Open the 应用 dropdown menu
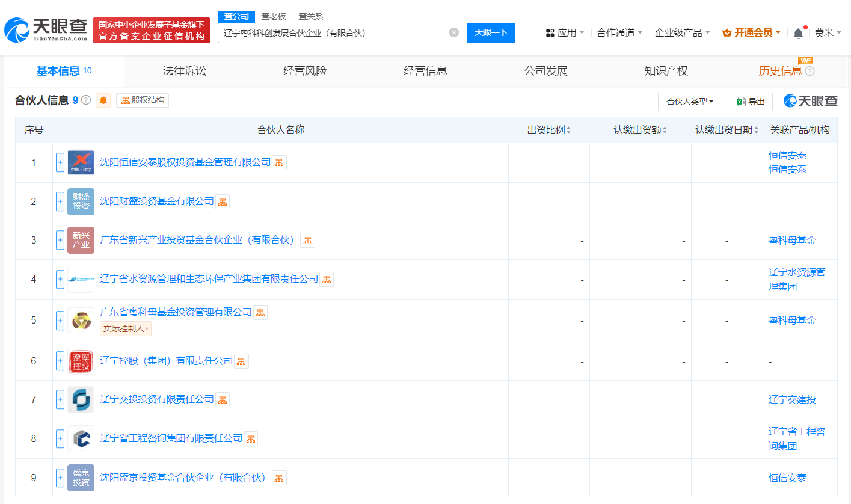This screenshot has width=851, height=504. coord(565,33)
